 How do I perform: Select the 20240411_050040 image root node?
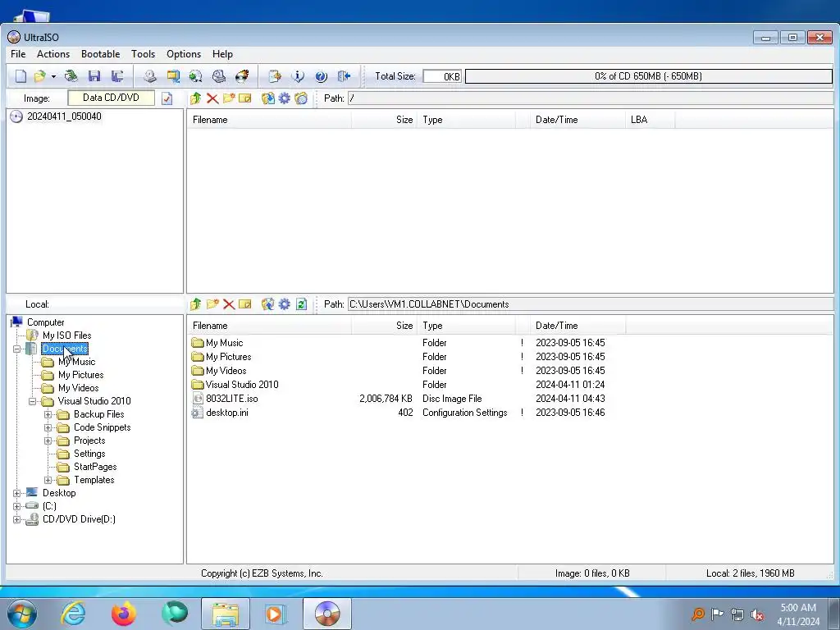point(64,116)
